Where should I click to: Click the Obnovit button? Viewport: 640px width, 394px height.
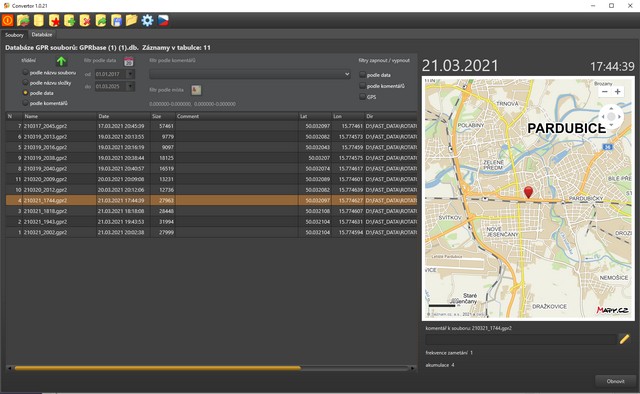coord(616,381)
